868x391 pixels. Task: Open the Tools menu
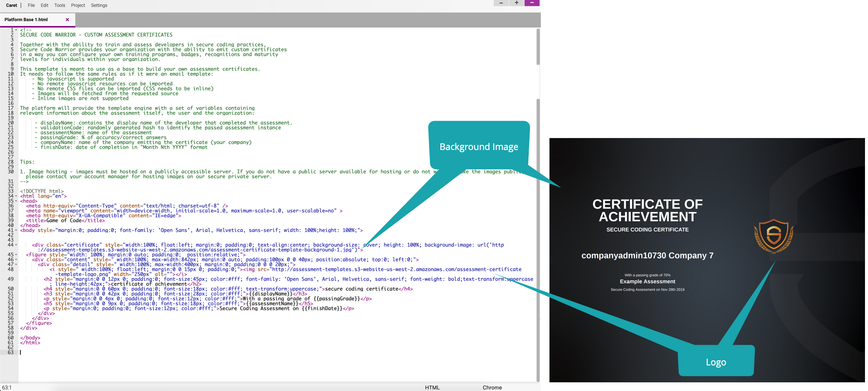[x=59, y=5]
